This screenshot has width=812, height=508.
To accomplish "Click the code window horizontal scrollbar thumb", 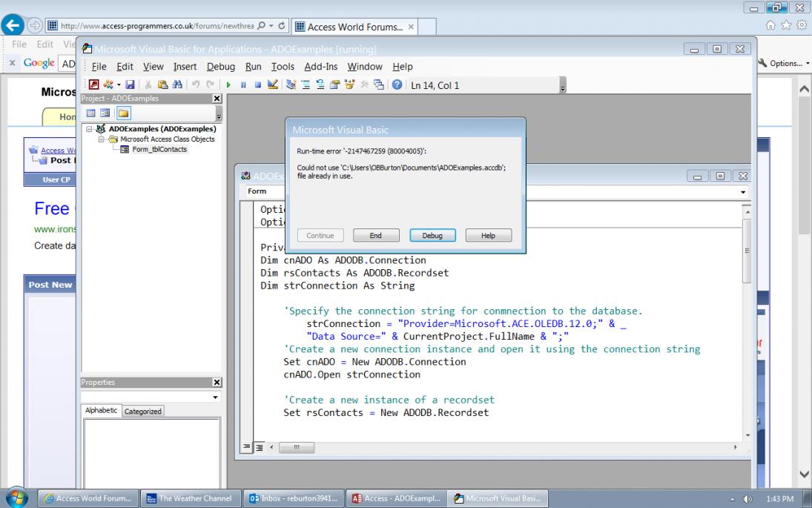I will pos(297,447).
